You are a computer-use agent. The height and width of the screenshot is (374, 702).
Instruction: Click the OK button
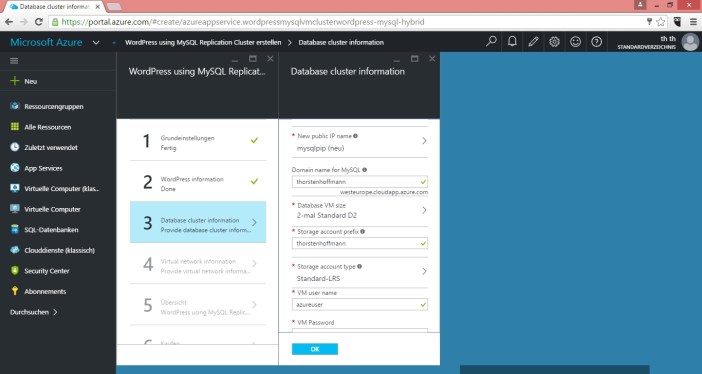click(315, 349)
